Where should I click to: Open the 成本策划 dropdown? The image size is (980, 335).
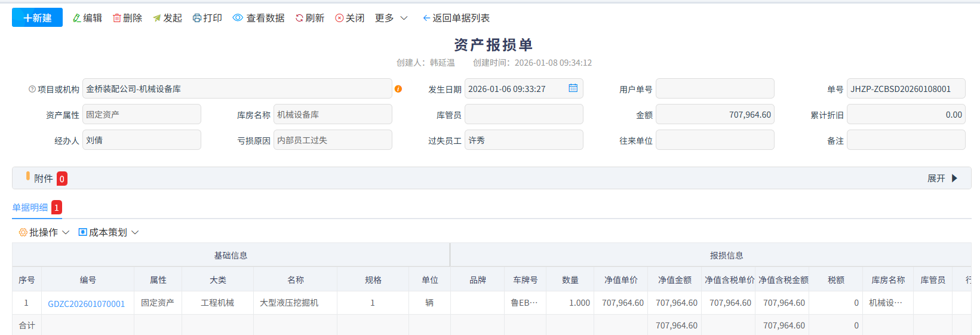tap(108, 232)
